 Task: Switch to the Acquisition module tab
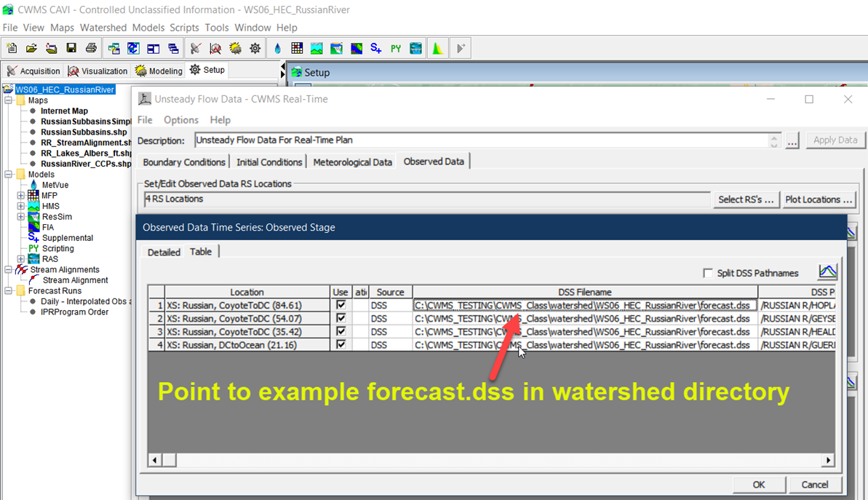[33, 71]
